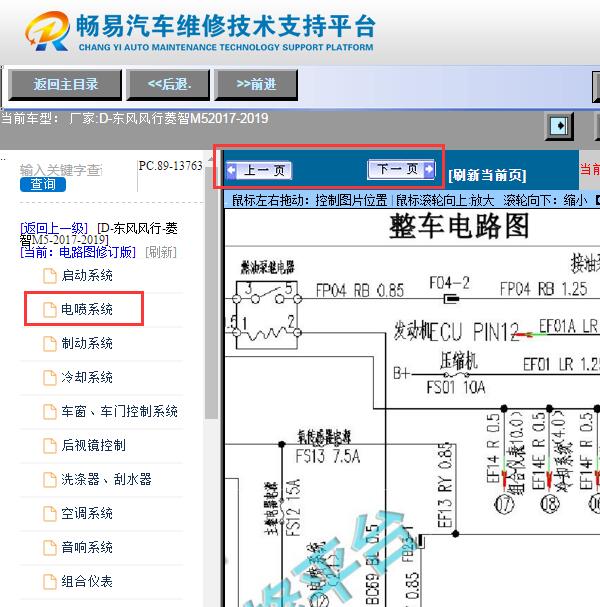Screen dimensions: 600x607
Task: Go forward with >>前进 button
Action: point(256,84)
